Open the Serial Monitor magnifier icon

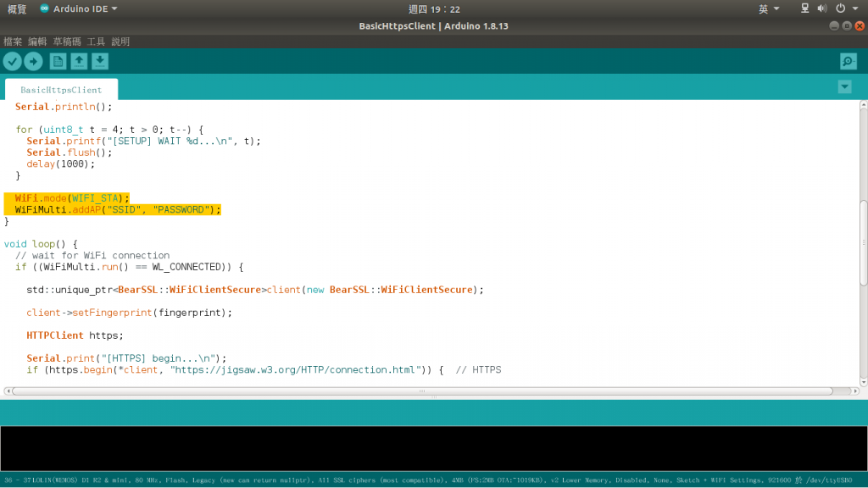pyautogui.click(x=848, y=61)
